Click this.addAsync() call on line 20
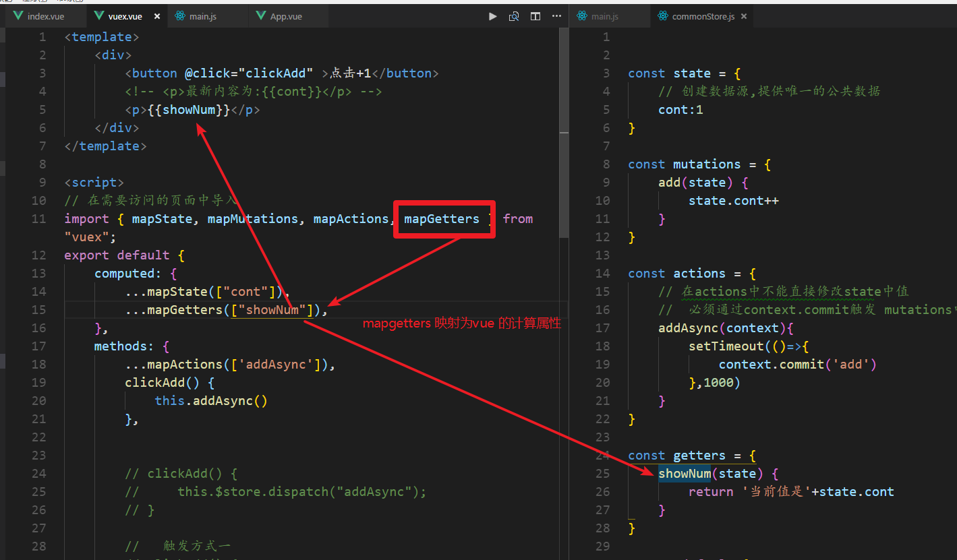The height and width of the screenshot is (560, 957). (x=211, y=401)
